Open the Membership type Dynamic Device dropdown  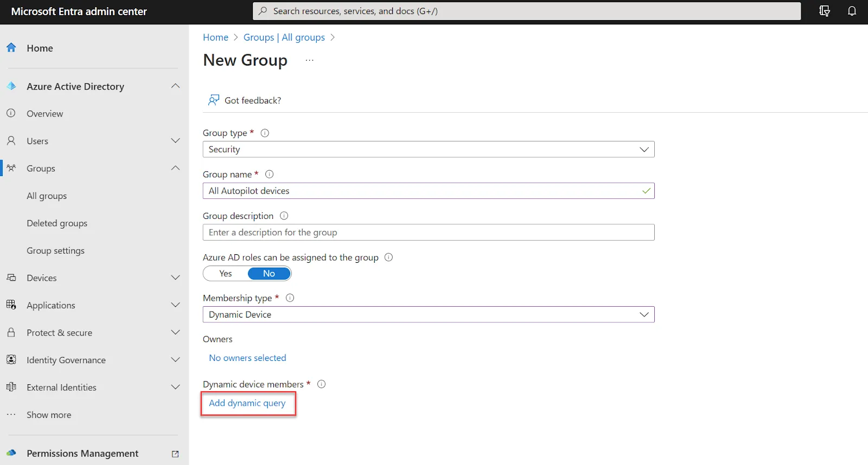(429, 314)
